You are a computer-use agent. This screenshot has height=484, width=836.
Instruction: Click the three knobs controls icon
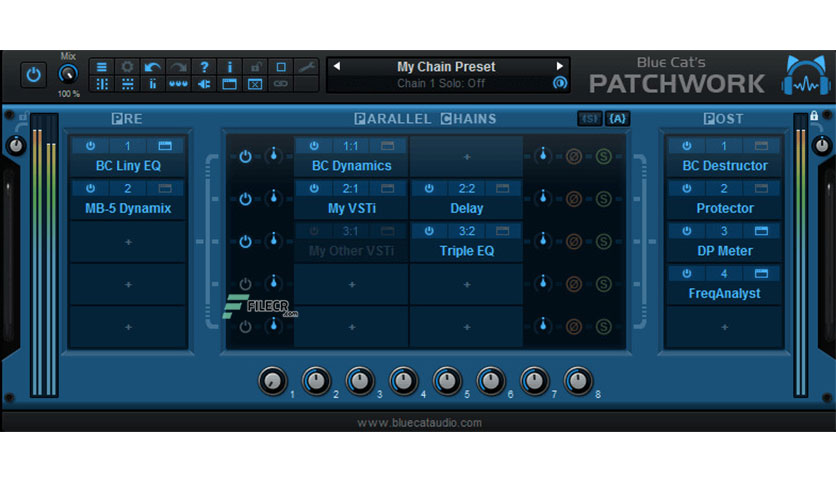pyautogui.click(x=178, y=84)
